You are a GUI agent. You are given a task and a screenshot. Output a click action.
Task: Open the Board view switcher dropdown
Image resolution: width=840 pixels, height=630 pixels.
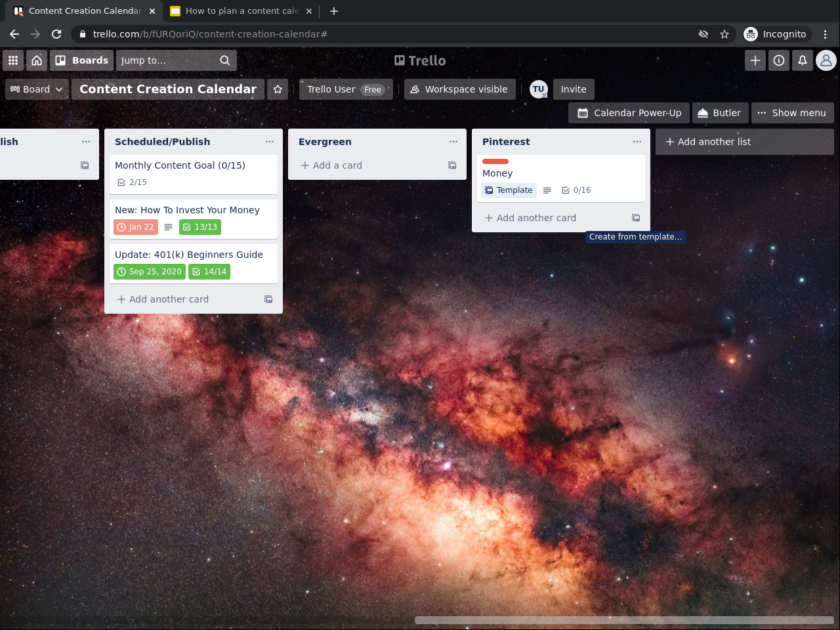tap(37, 89)
